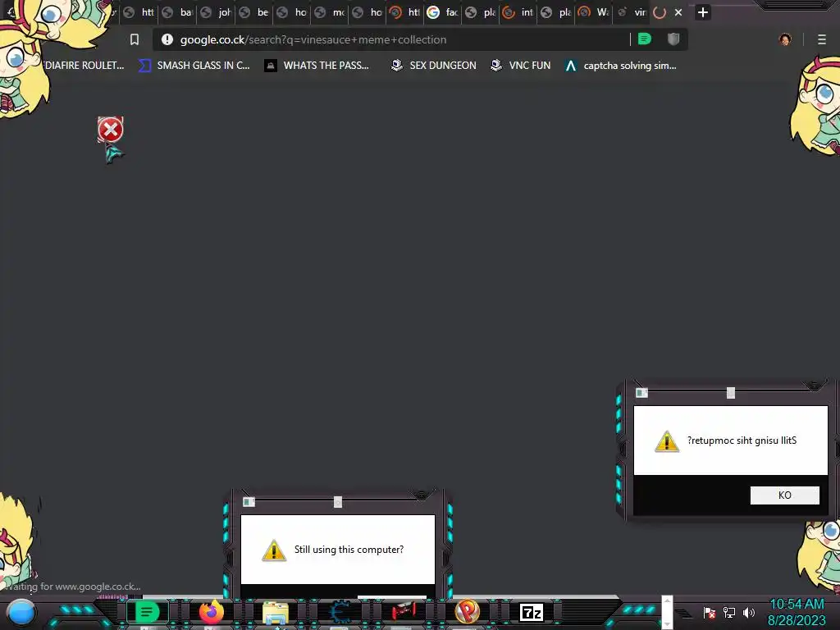The height and width of the screenshot is (630, 840).
Task: Switch to the 'joh' tab
Action: pos(217,12)
